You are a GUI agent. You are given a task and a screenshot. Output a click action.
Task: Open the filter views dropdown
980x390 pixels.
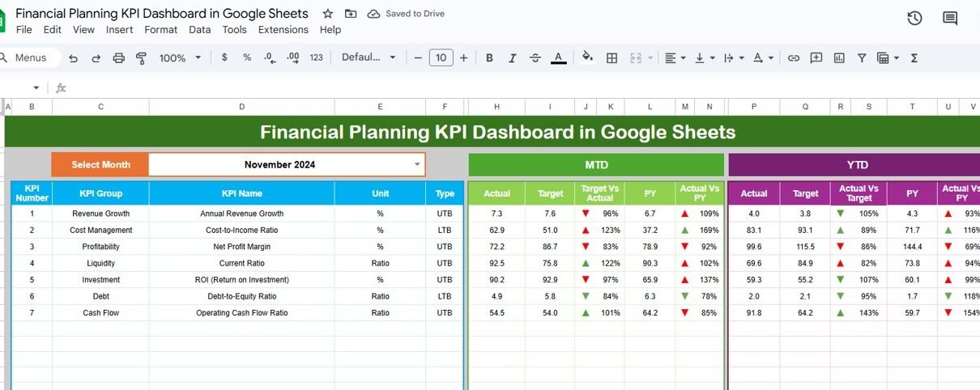pos(888,58)
